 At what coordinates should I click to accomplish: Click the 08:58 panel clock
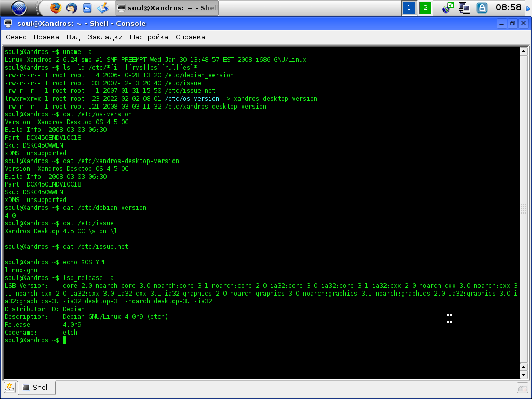508,7
